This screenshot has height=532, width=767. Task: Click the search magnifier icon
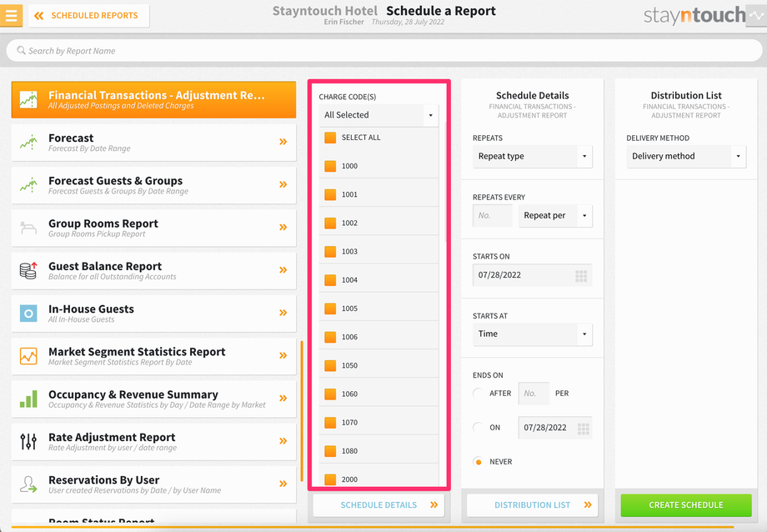coord(21,50)
